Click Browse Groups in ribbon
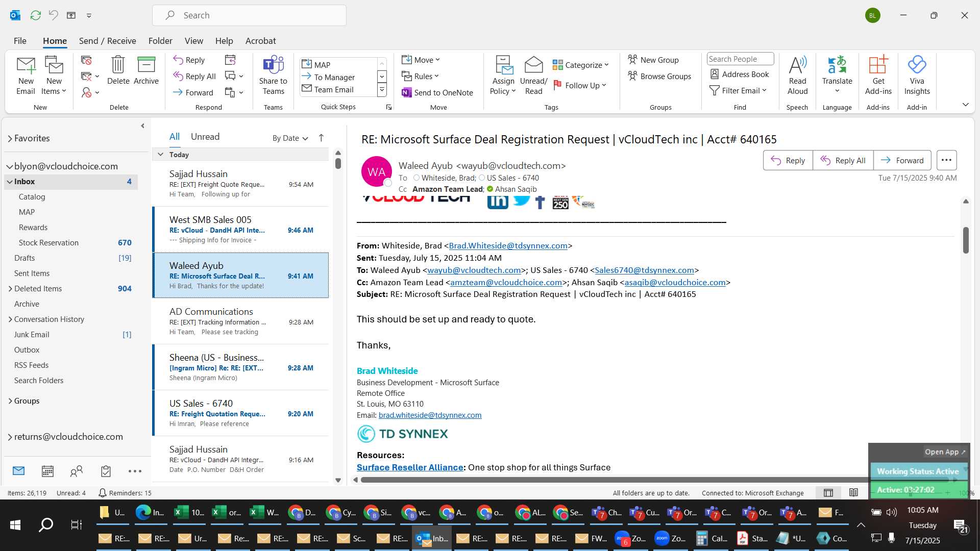 659,76
